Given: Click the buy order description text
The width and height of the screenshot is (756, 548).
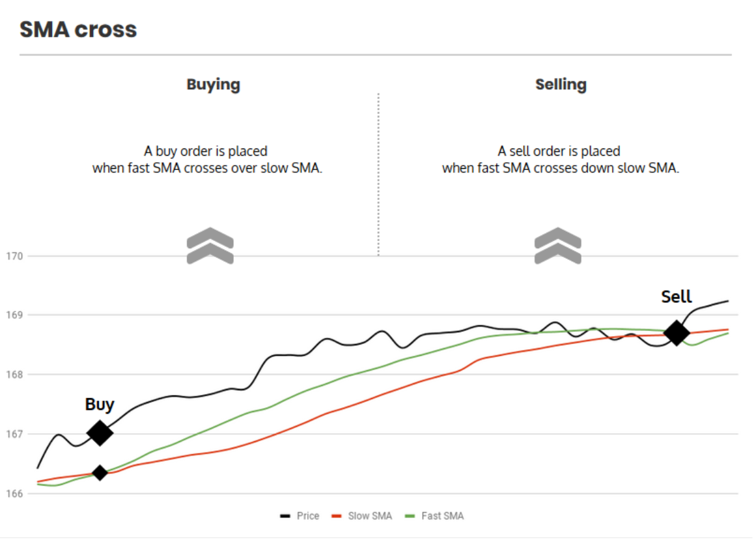Looking at the screenshot, I should click(x=207, y=160).
